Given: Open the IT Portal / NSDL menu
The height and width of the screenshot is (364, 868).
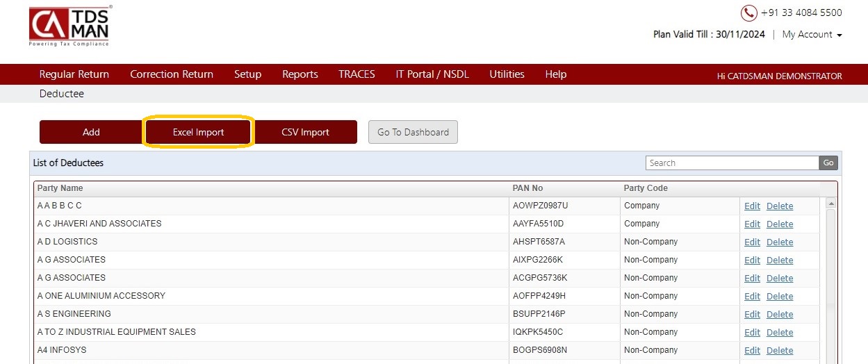Looking at the screenshot, I should pos(432,74).
